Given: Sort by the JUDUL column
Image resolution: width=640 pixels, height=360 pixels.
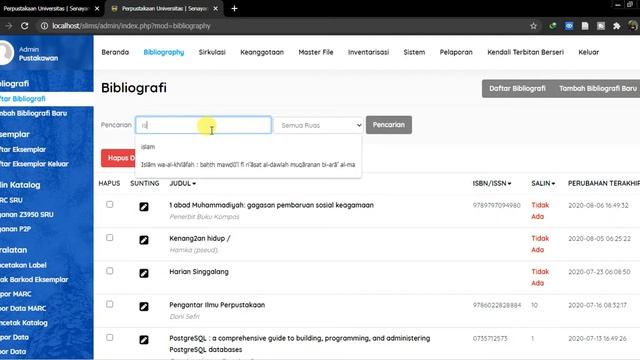Looking at the screenshot, I should (x=182, y=184).
